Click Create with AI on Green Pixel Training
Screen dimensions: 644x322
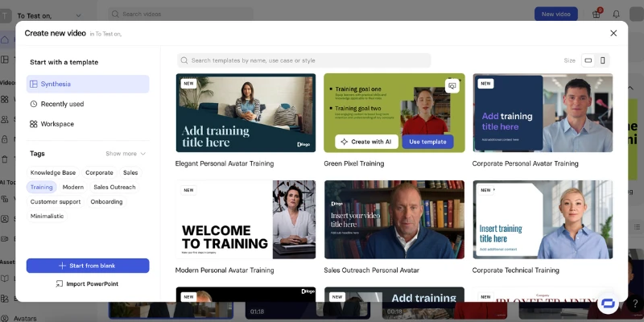coord(366,142)
